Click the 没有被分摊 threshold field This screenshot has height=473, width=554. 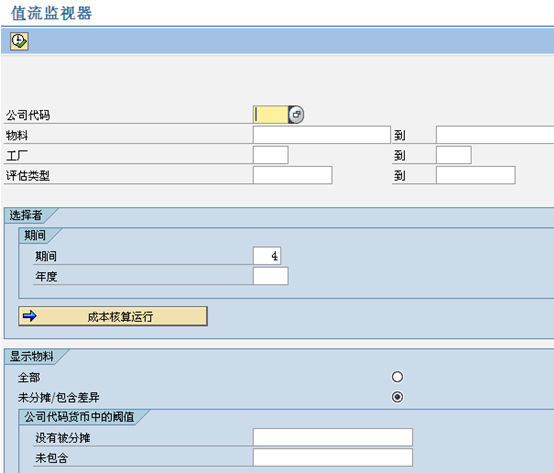click(333, 437)
